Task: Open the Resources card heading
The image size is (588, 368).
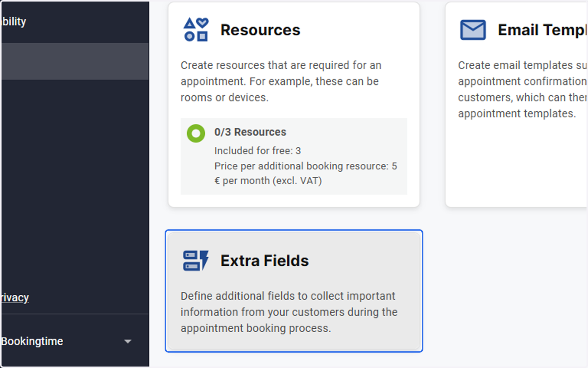Action: pyautogui.click(x=260, y=30)
